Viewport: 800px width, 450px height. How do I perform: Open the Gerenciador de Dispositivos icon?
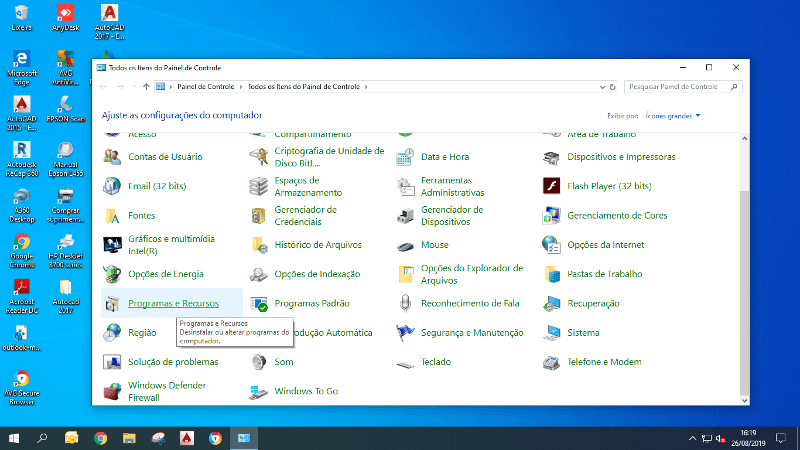(405, 216)
